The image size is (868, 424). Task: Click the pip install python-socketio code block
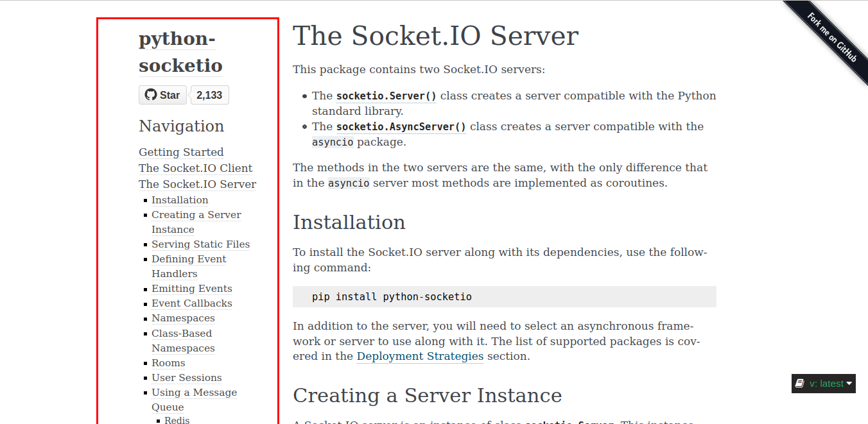[505, 297]
